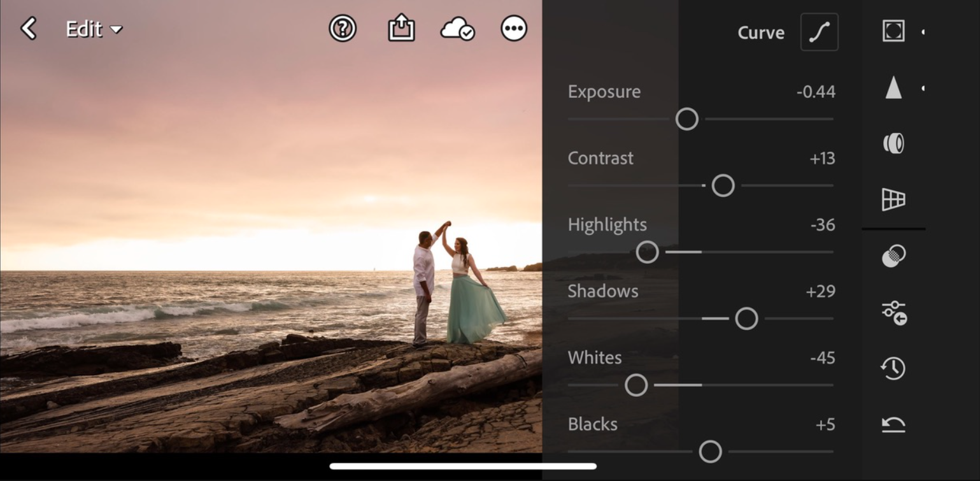Tap the share export icon
The height and width of the screenshot is (481, 980).
pyautogui.click(x=401, y=29)
